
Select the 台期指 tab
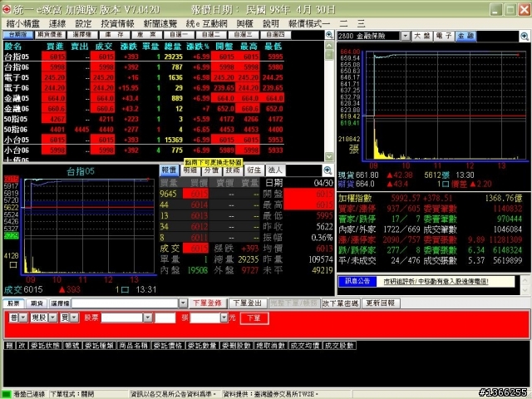[x=17, y=35]
